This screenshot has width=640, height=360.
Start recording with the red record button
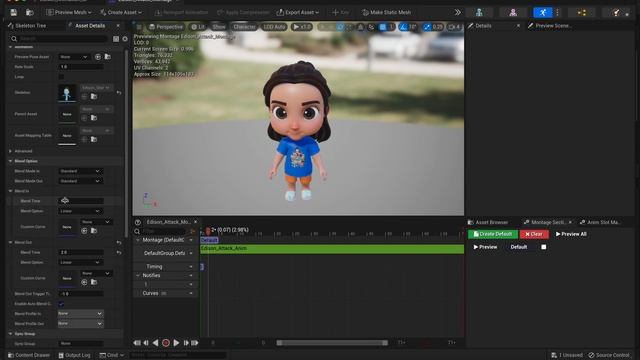pos(166,343)
